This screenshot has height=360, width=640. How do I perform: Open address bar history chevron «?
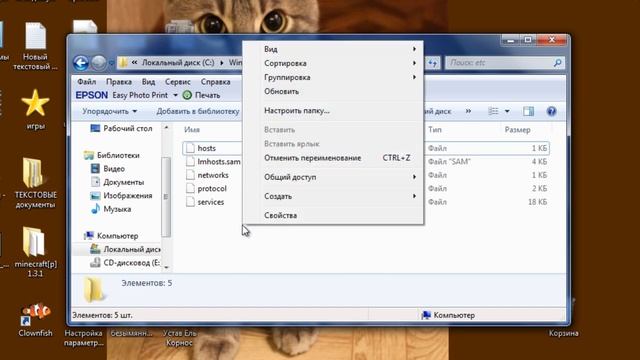(x=134, y=63)
